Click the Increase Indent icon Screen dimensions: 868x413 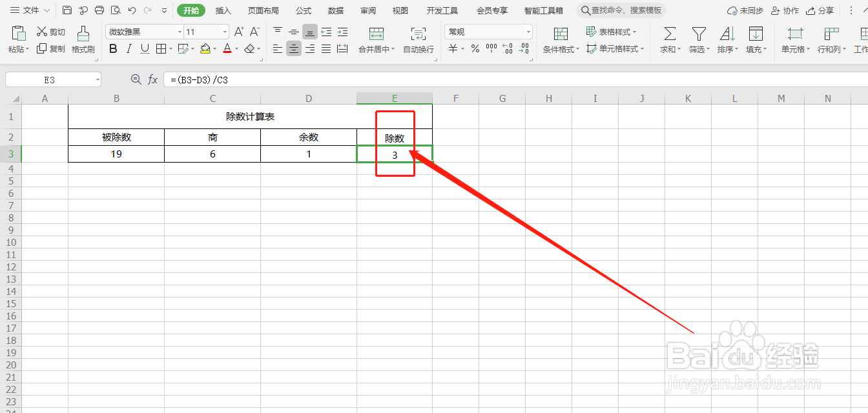[342, 32]
